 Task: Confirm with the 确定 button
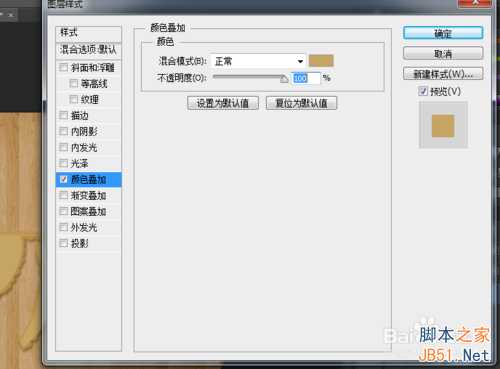443,33
